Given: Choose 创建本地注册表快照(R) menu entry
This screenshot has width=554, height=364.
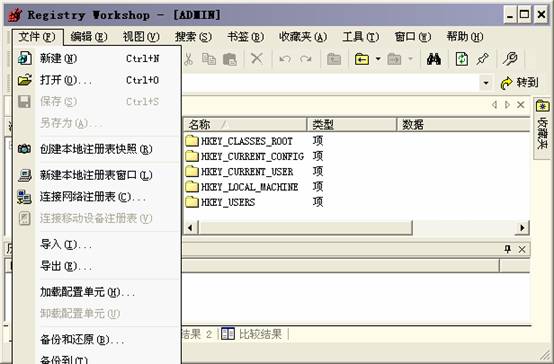Looking at the screenshot, I should pyautogui.click(x=97, y=149).
